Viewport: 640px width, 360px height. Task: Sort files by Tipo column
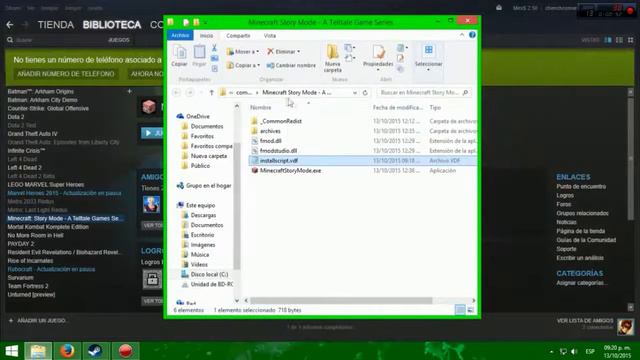coord(435,108)
